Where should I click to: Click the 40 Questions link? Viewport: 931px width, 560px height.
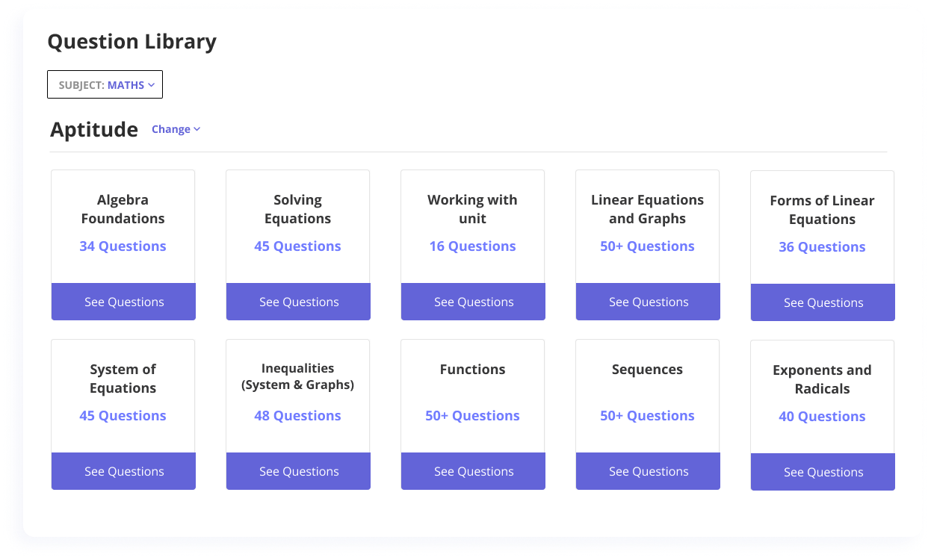(822, 417)
